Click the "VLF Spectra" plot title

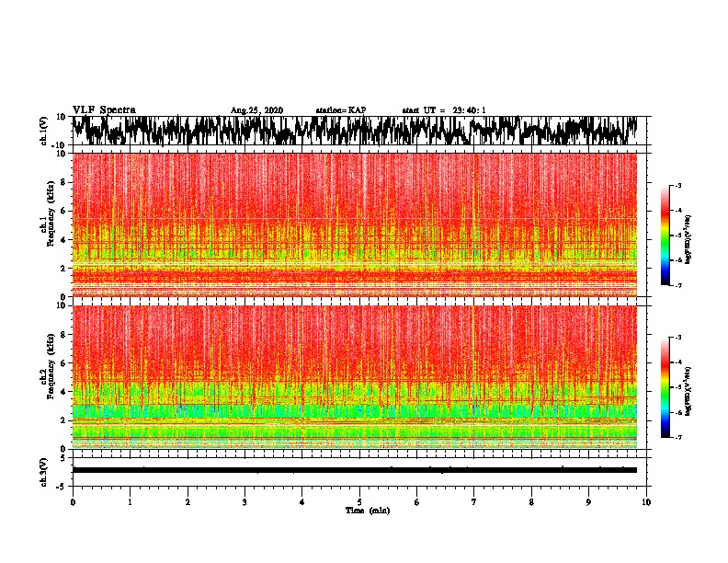click(104, 110)
